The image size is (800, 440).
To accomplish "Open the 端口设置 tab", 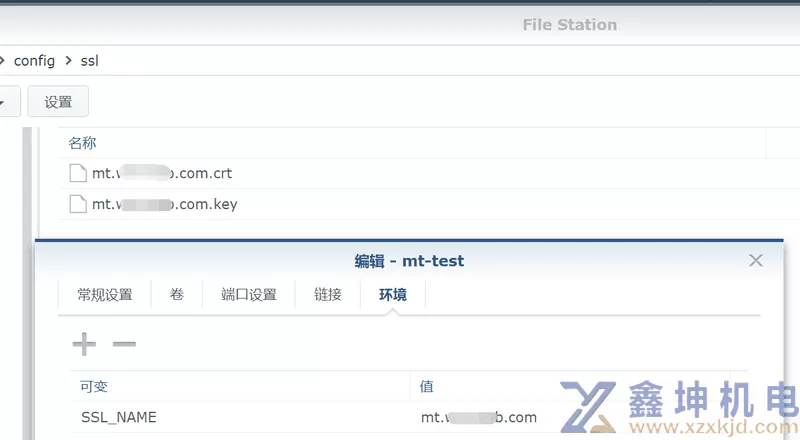I will (x=248, y=295).
